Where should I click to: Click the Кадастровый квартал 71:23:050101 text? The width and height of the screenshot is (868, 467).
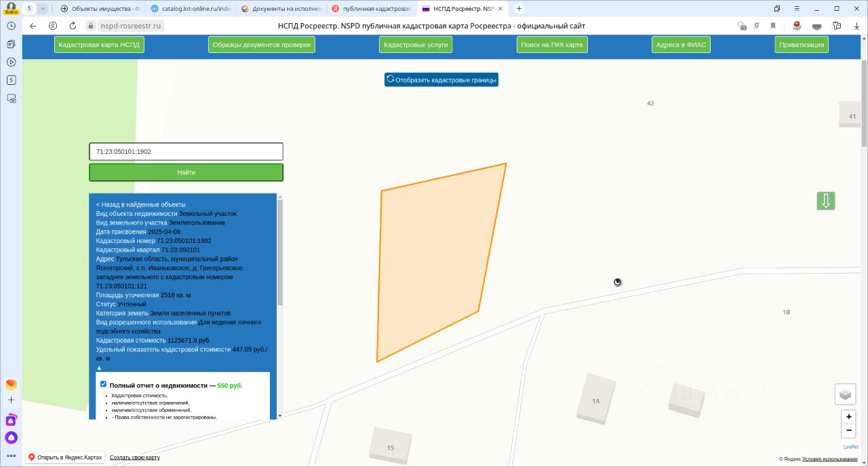(x=148, y=249)
